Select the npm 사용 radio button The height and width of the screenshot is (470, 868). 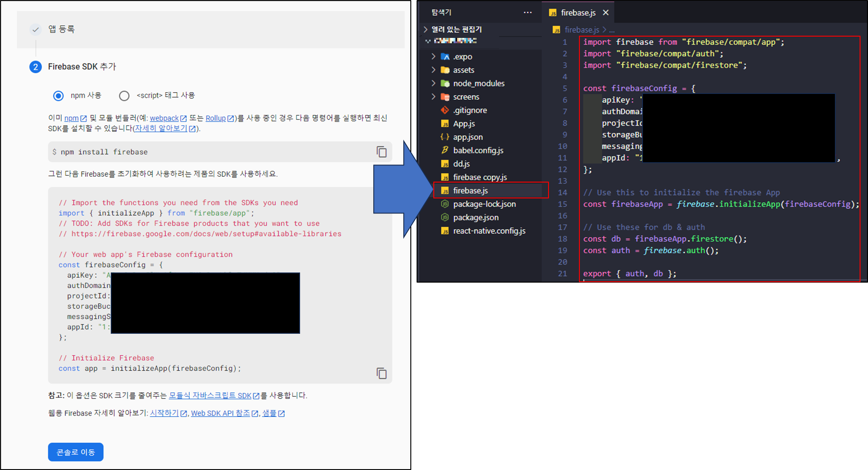pos(58,96)
